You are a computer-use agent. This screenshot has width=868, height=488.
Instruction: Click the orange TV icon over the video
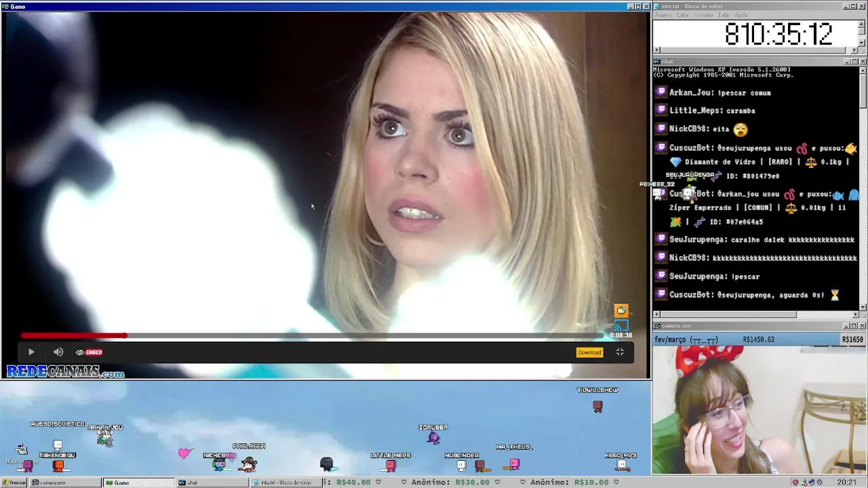621,310
